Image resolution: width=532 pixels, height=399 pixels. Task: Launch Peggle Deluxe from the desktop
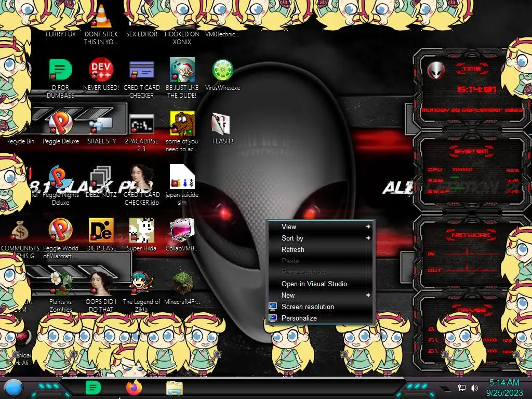(x=60, y=124)
